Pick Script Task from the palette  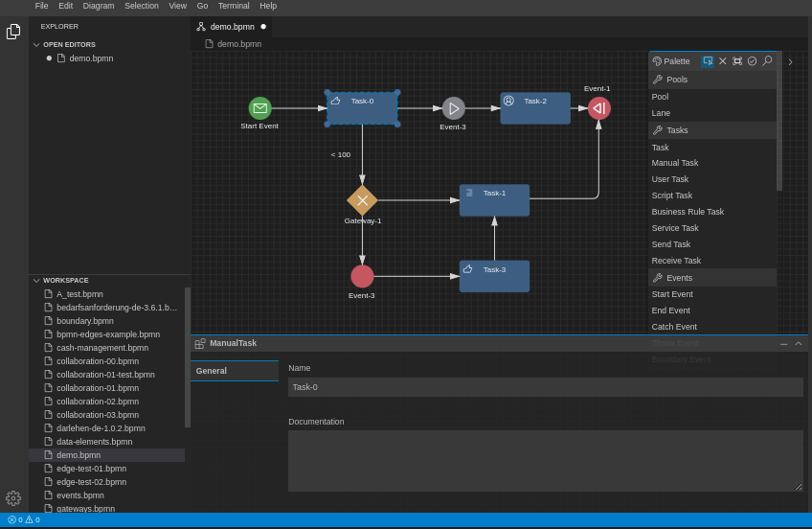(x=712, y=195)
